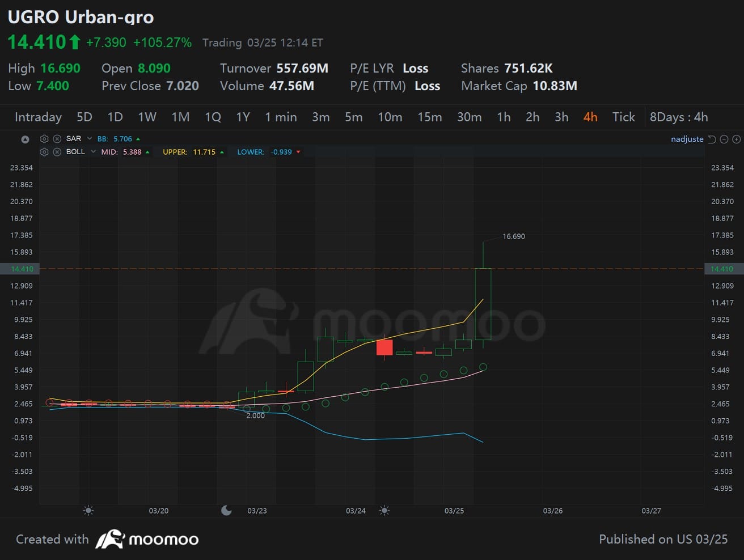The width and height of the screenshot is (744, 560).
Task: Expand the BOLL indicator dropdown arrow
Action: 94,152
